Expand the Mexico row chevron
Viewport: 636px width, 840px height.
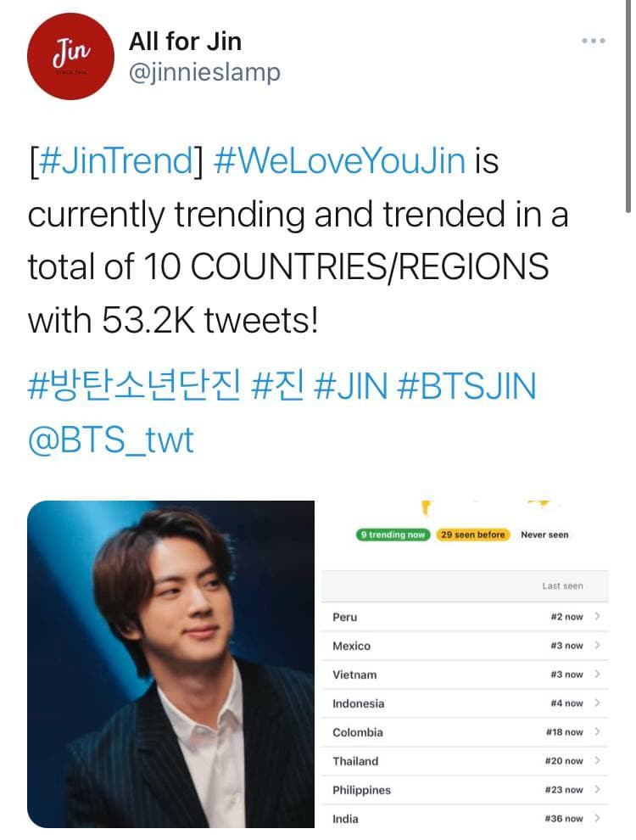tap(597, 645)
